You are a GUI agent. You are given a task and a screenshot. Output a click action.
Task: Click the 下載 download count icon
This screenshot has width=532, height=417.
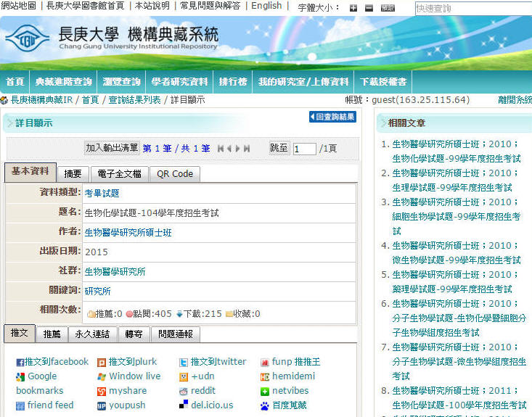[179, 314]
